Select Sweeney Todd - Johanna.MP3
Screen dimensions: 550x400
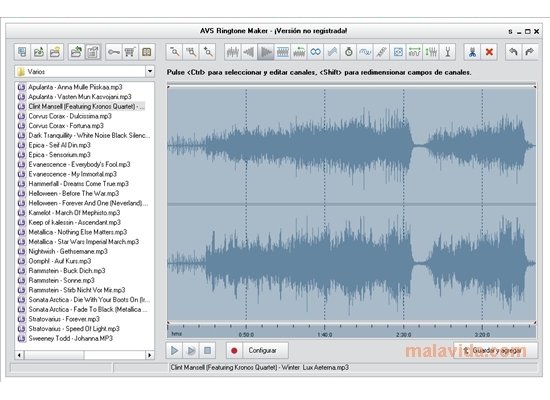pyautogui.click(x=71, y=338)
